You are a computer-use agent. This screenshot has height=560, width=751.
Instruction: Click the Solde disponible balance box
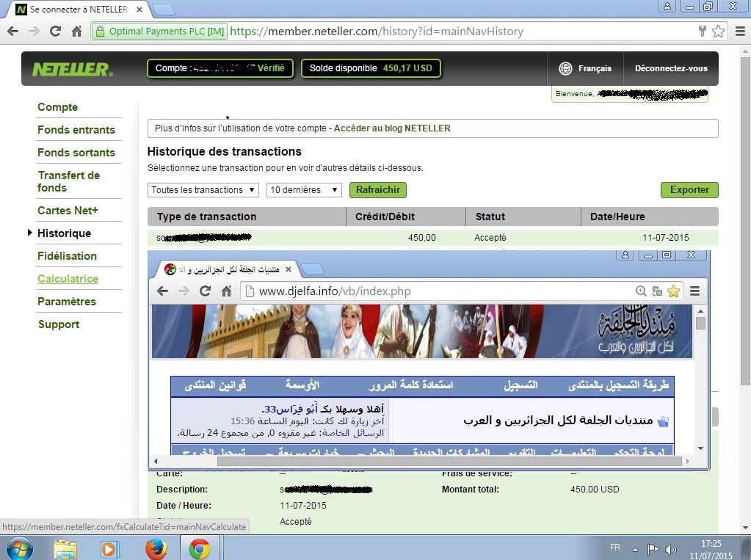coord(371,68)
